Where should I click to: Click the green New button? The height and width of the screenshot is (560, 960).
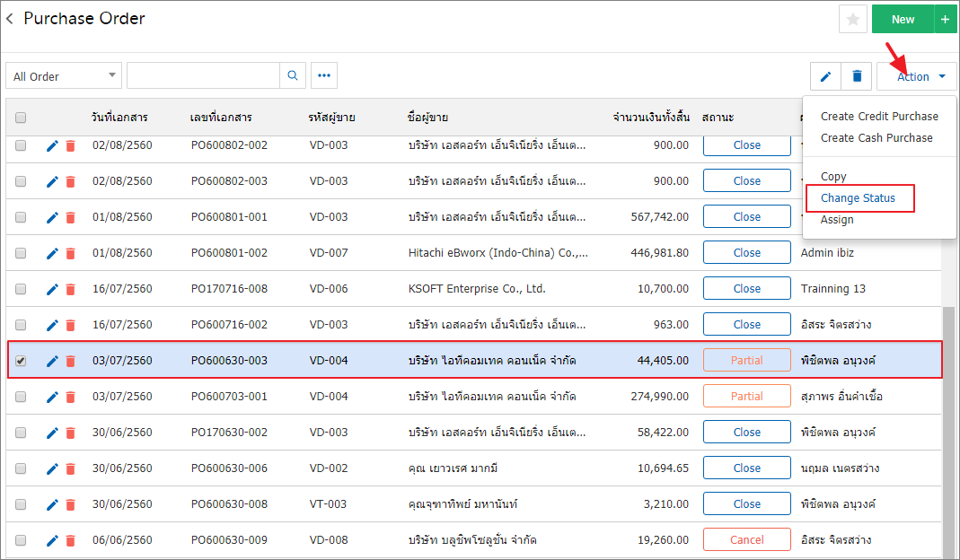[903, 20]
